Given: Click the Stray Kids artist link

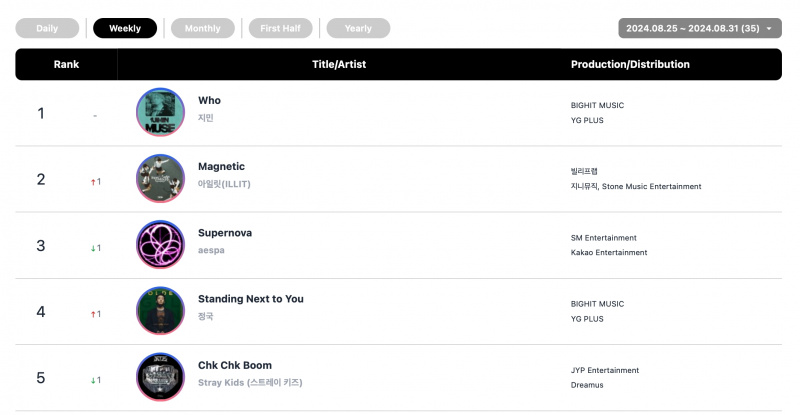Looking at the screenshot, I should 250,382.
